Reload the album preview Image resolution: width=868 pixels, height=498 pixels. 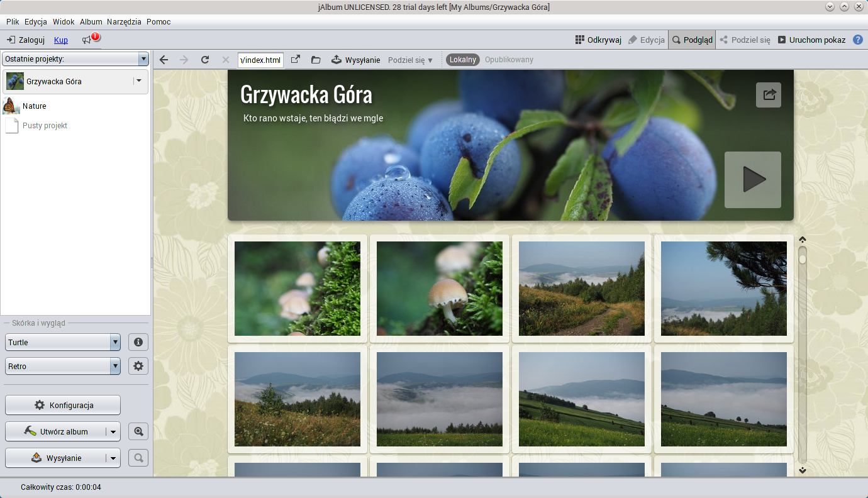pyautogui.click(x=205, y=60)
